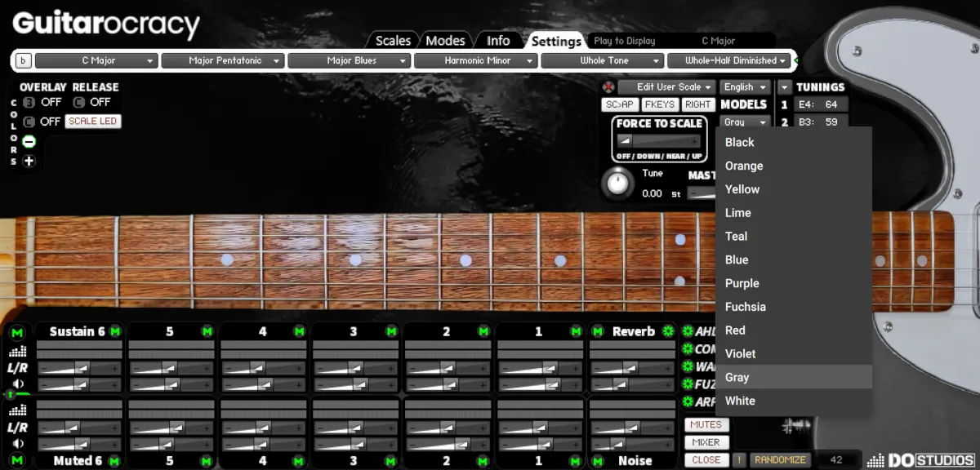The height and width of the screenshot is (470, 980).
Task: Adjust Sustain 6 L/R pan slider
Action: 79,369
